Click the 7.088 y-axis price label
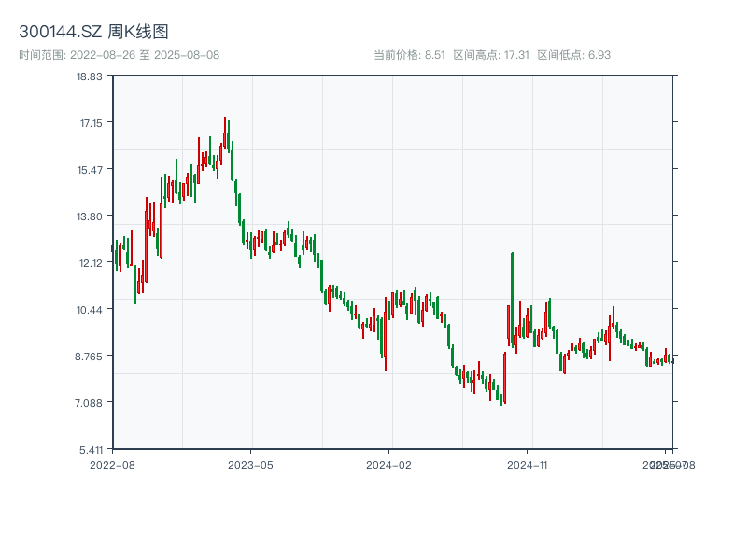The height and width of the screenshot is (560, 747). click(x=90, y=403)
